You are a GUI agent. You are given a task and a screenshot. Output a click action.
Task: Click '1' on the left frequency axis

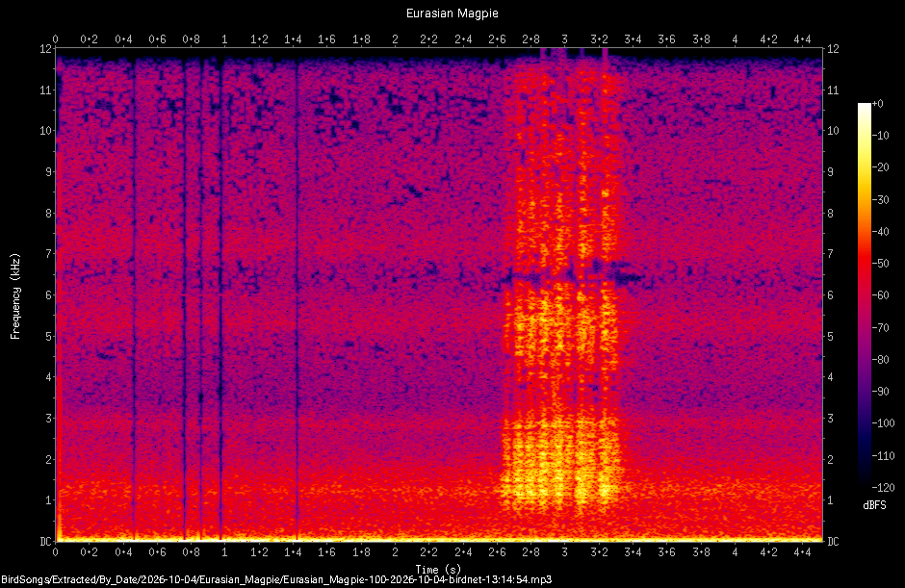(49, 500)
